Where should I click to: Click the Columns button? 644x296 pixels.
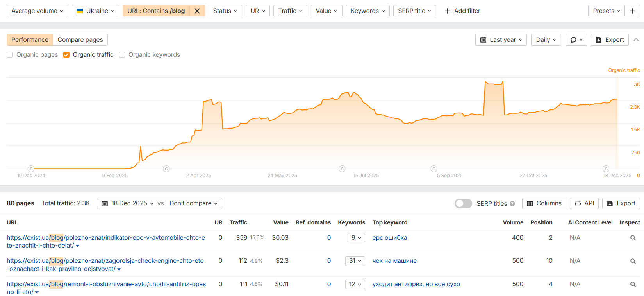pyautogui.click(x=544, y=203)
